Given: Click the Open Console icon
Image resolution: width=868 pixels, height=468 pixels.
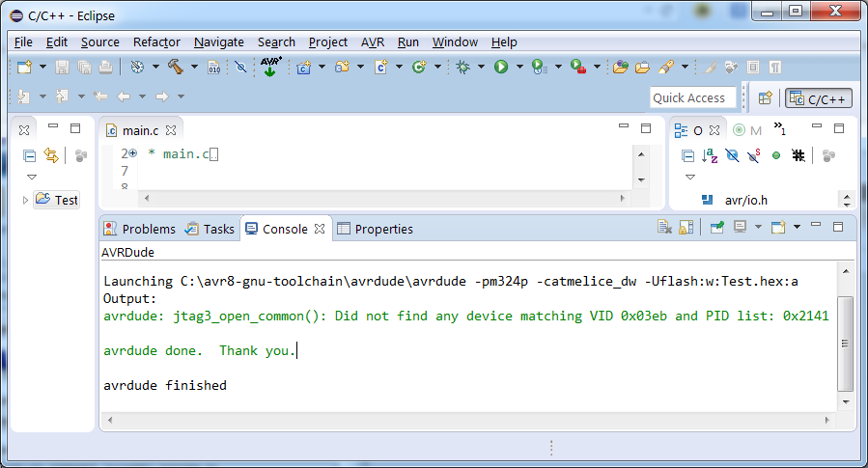Looking at the screenshot, I should coord(778,227).
